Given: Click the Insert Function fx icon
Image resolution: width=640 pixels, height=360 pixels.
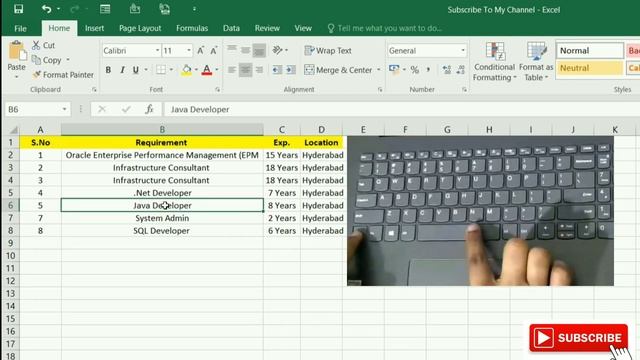Looking at the screenshot, I should pos(149,109).
